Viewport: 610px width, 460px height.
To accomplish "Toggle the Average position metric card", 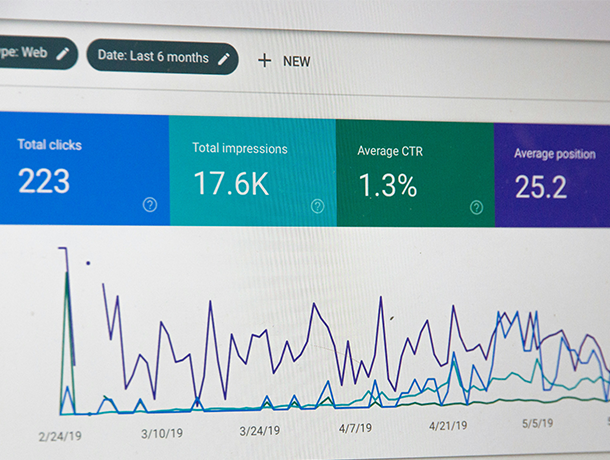I will pyautogui.click(x=552, y=174).
